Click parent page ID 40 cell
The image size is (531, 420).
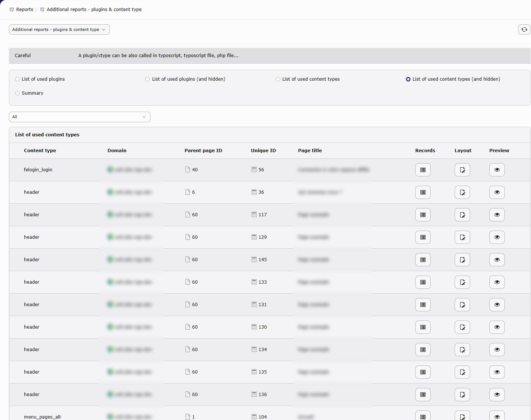click(x=192, y=170)
